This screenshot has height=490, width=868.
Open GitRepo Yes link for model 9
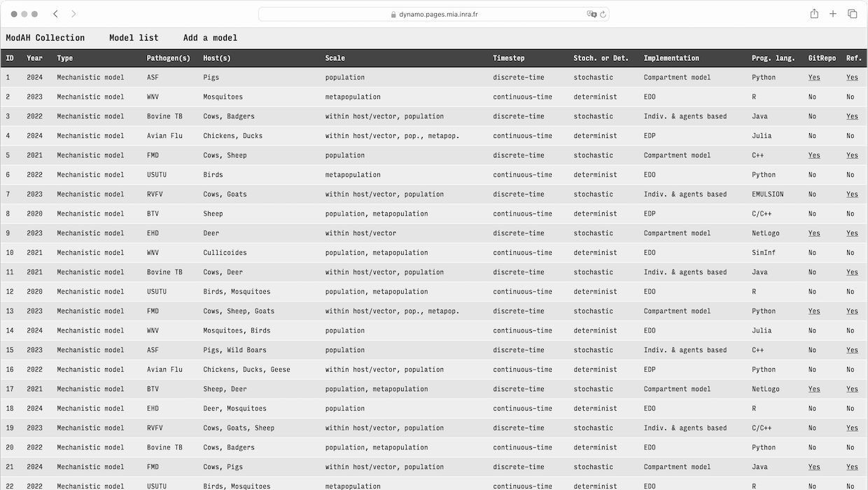coord(813,233)
